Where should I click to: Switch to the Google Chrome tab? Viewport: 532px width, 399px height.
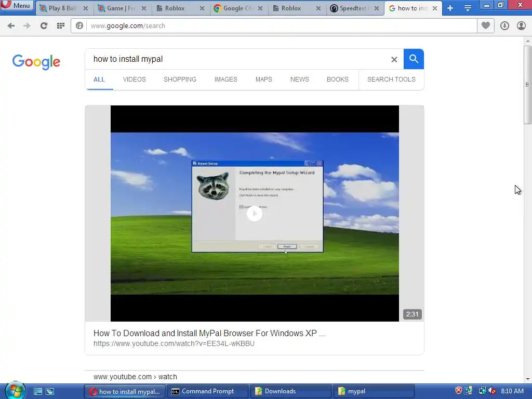[x=238, y=8]
